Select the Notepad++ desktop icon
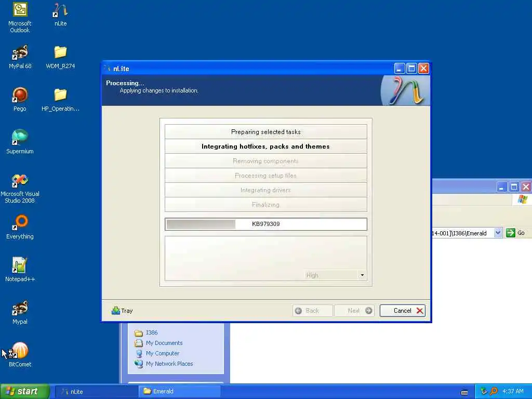Viewport: 532px width, 399px height. point(20,270)
